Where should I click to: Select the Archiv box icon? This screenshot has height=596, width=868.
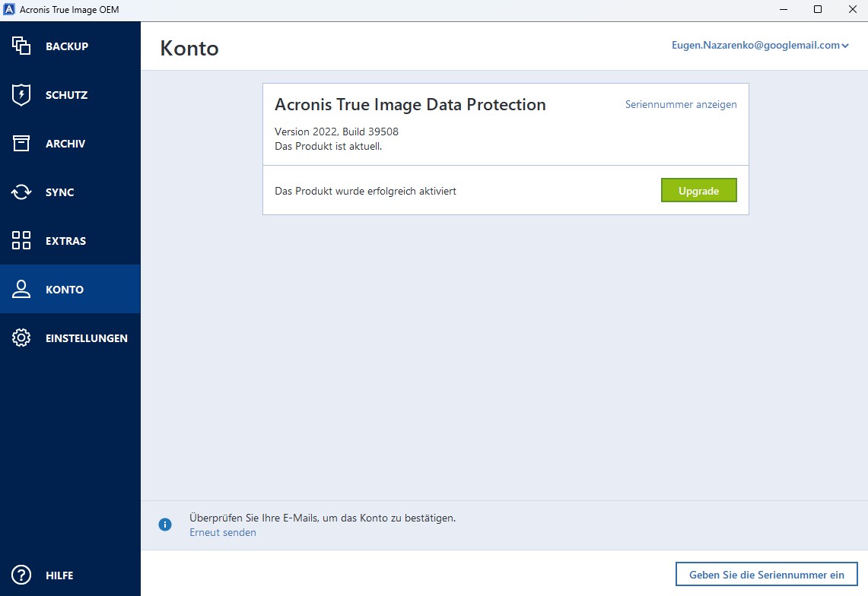pyautogui.click(x=21, y=144)
